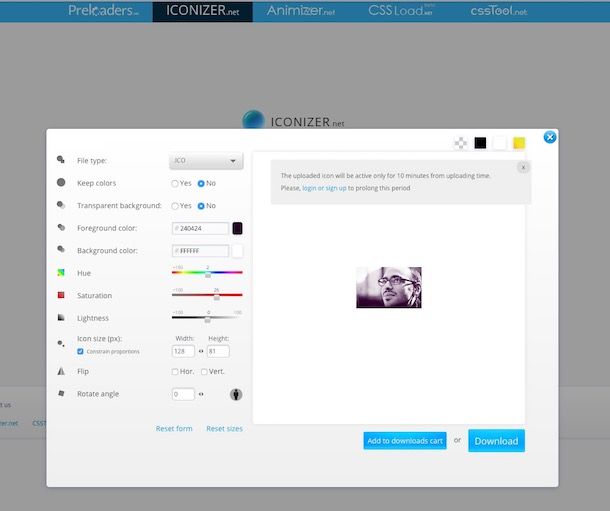
Task: Select Yes for Keep colors
Action: click(175, 184)
